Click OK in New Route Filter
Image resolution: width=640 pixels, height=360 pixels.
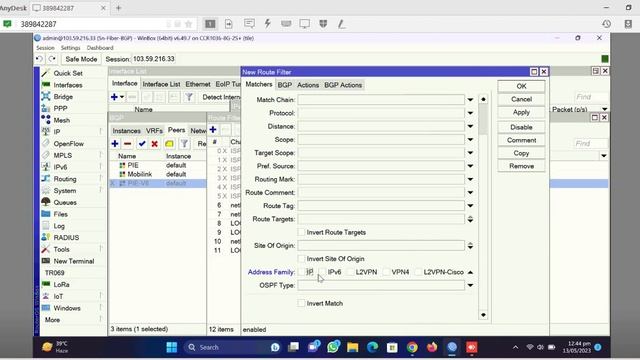(x=521, y=86)
